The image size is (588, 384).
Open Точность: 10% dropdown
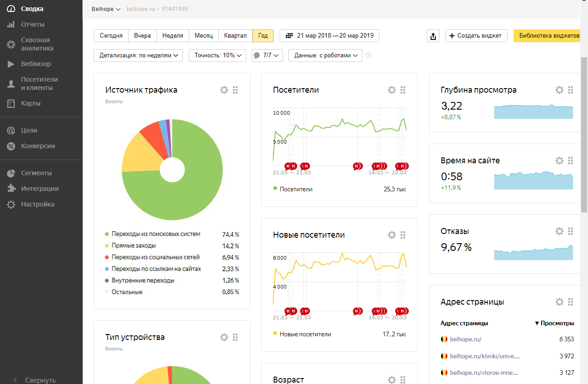click(217, 56)
